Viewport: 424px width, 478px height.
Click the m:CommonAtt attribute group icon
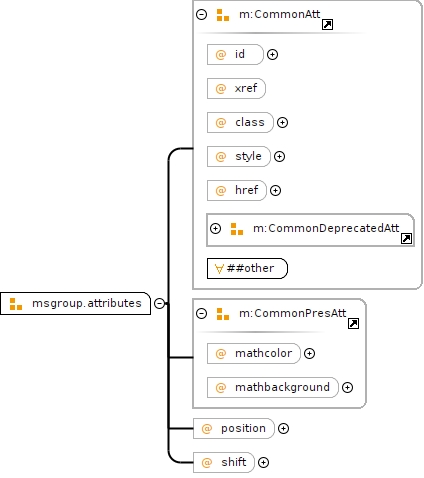[223, 15]
